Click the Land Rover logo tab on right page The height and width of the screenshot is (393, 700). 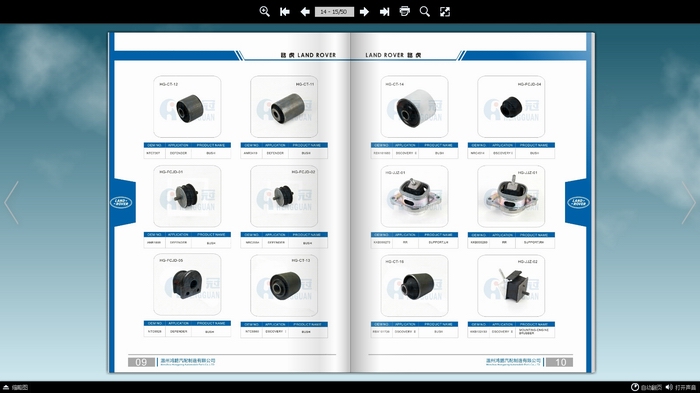(579, 202)
